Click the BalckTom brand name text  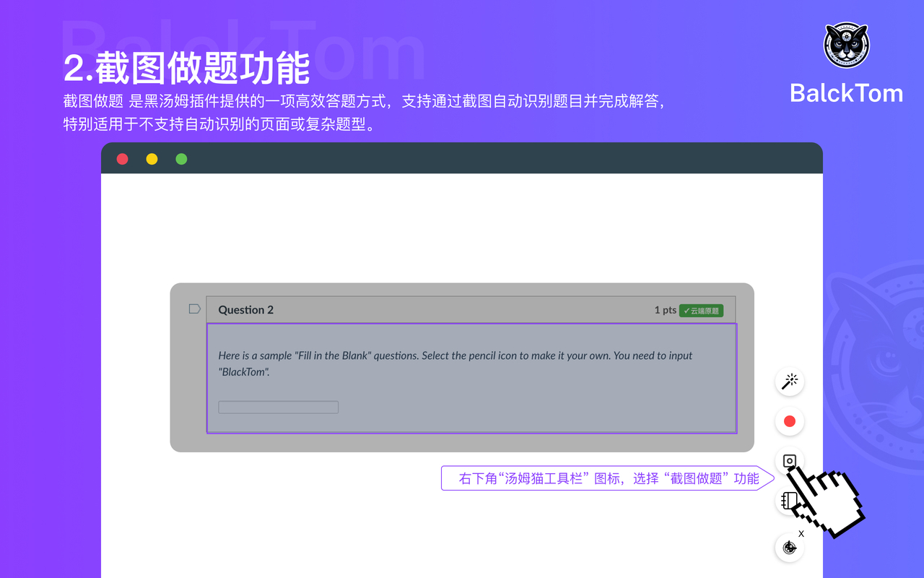(847, 93)
